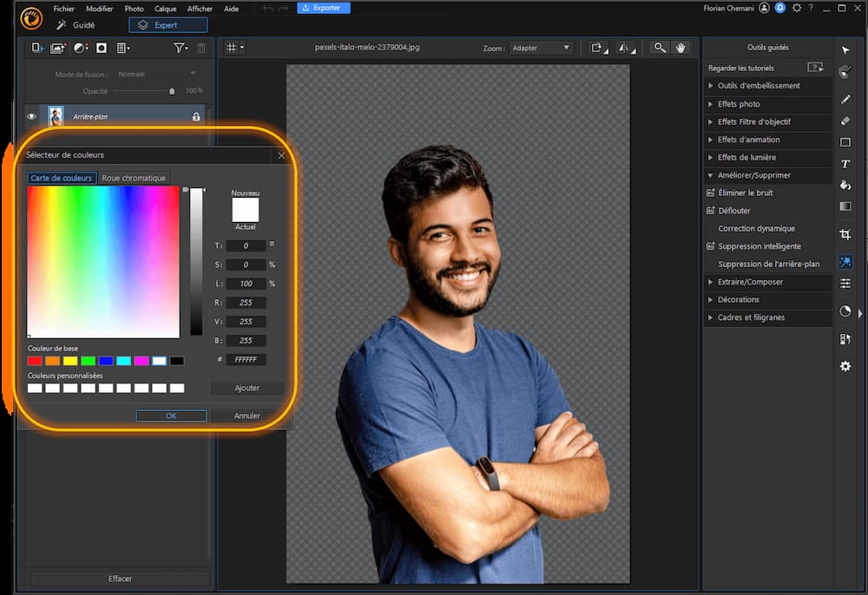Select the arrow selection tool
This screenshot has height=595, width=868.
click(x=845, y=50)
